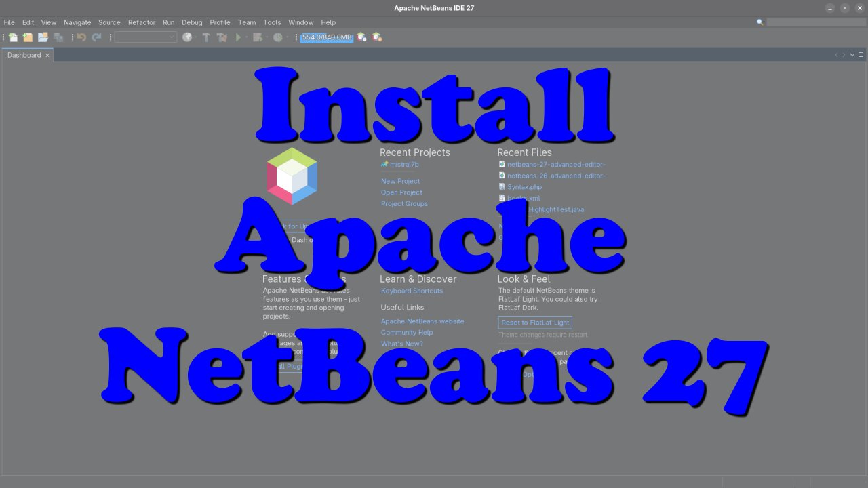Viewport: 868px width, 488px height.
Task: Click the Clean and Build icon
Action: point(222,37)
